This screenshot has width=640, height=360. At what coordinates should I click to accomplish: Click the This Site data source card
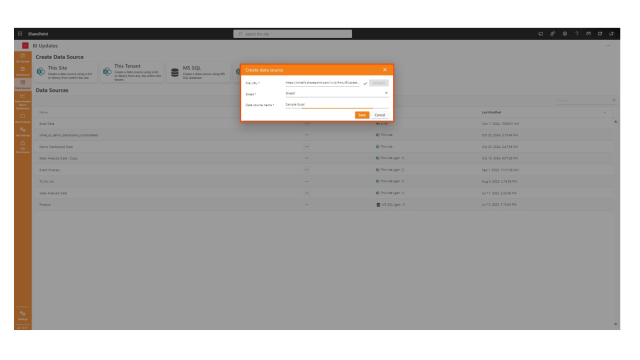[x=66, y=72]
